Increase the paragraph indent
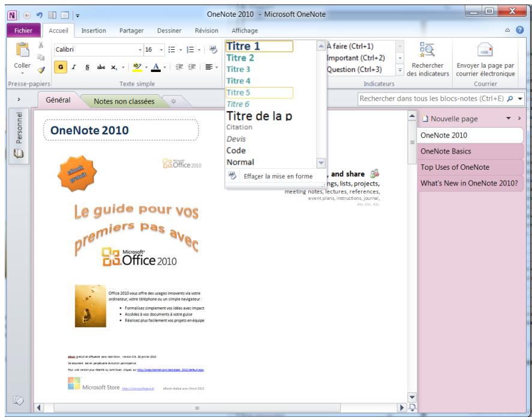The width and height of the screenshot is (532, 417). point(192,67)
